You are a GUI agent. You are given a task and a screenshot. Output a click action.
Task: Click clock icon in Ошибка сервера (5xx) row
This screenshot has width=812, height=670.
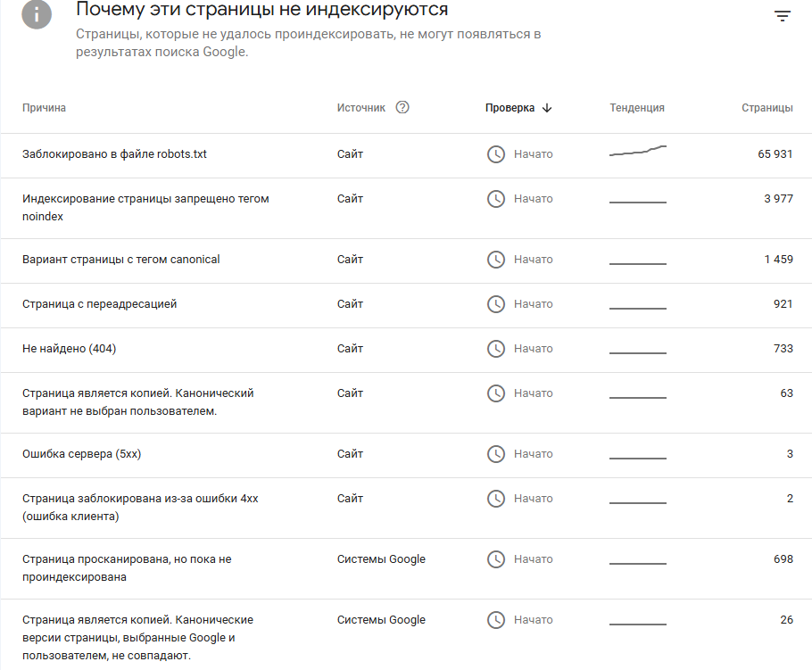pyautogui.click(x=496, y=454)
